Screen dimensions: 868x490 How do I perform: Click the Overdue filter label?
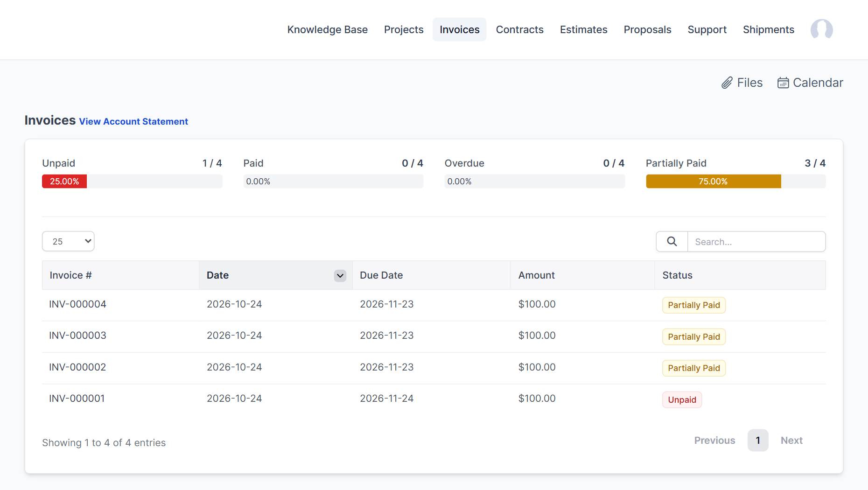tap(464, 163)
